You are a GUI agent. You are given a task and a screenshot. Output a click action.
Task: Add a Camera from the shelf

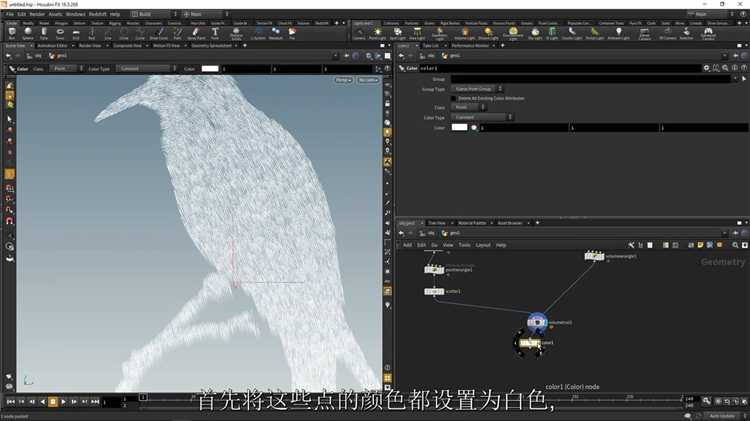tap(359, 33)
